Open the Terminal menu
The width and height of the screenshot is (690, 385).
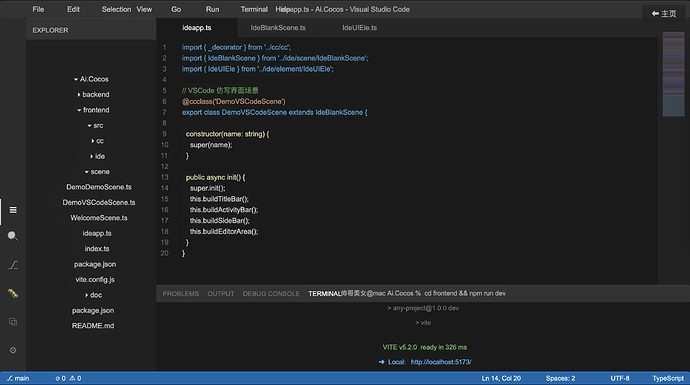point(254,9)
